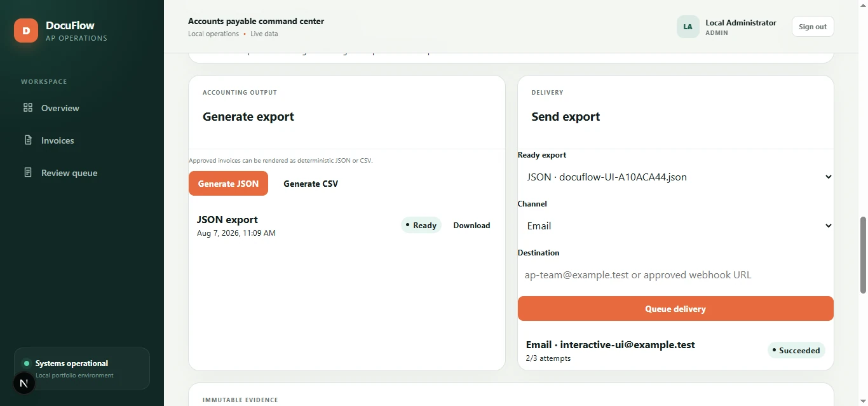Download the JSON export
The height and width of the screenshot is (406, 868).
[x=471, y=226]
